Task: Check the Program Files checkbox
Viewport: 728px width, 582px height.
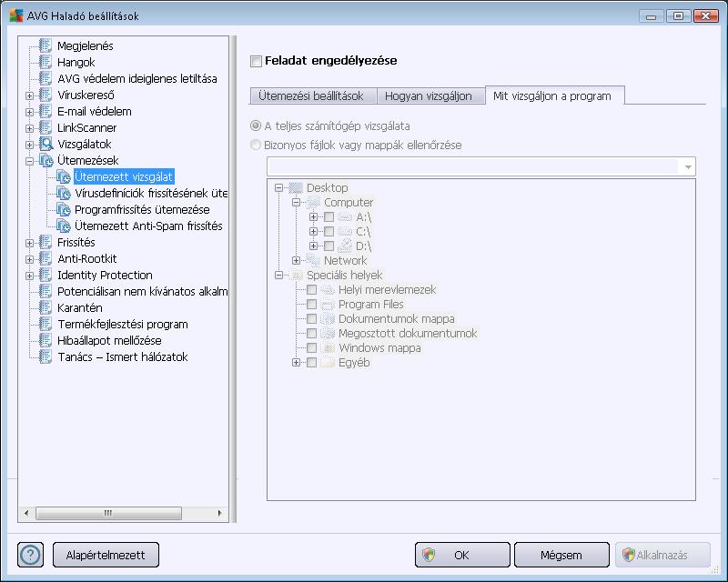Action: coord(311,304)
